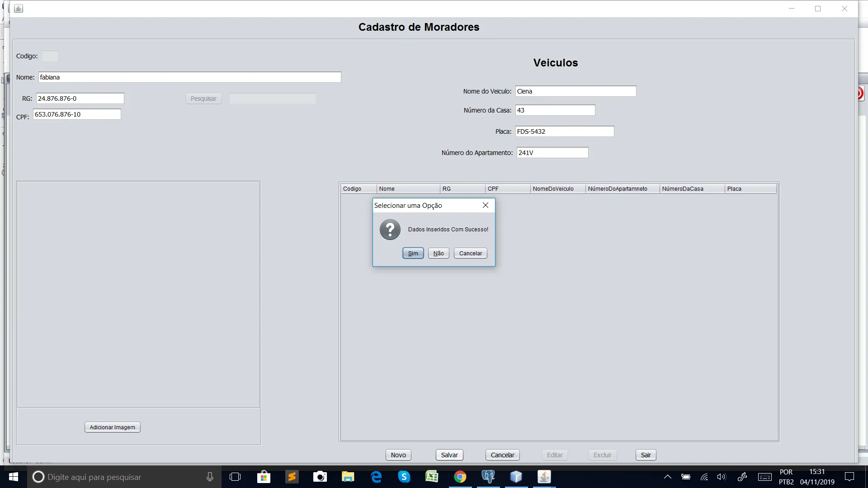Click the Adicionar Imagem button
The width and height of the screenshot is (868, 488).
(112, 427)
